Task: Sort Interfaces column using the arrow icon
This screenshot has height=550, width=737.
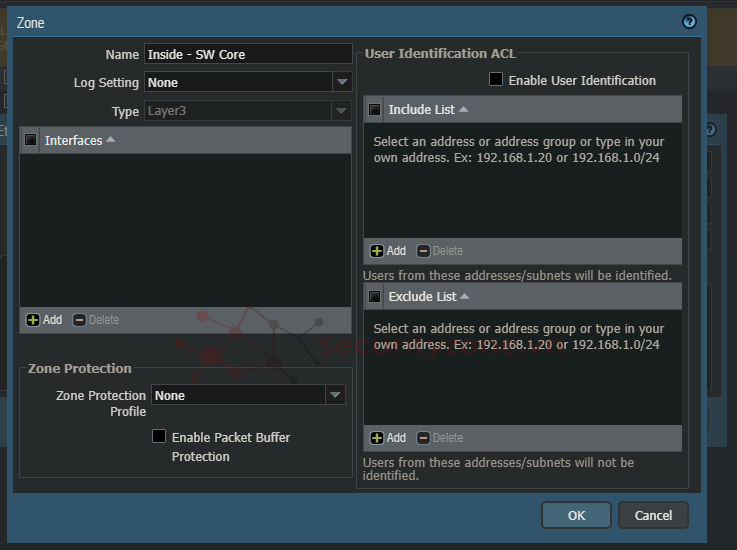Action: 111,140
